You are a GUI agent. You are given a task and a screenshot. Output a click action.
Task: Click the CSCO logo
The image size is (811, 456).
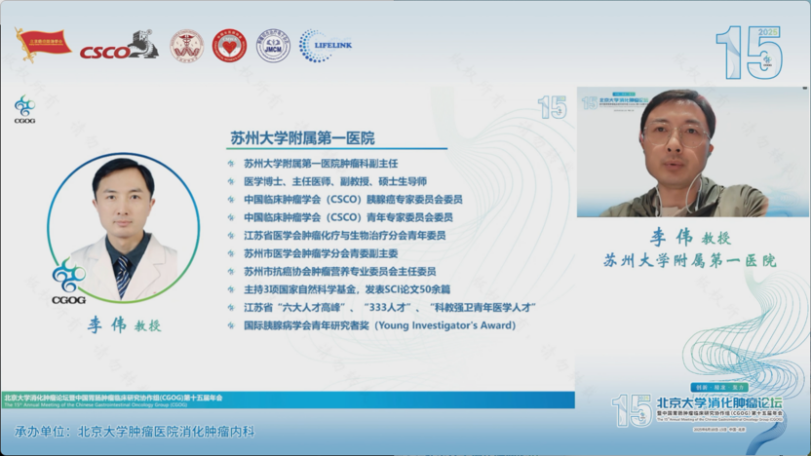118,46
